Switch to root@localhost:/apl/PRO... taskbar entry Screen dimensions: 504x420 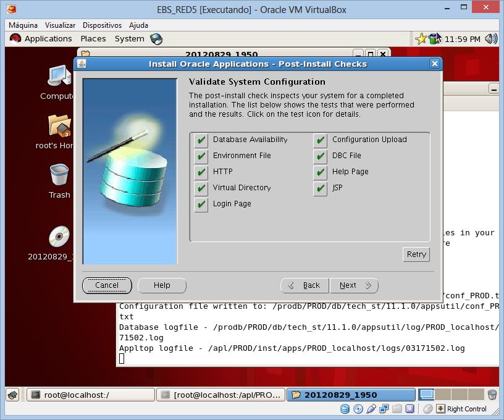coord(220,395)
